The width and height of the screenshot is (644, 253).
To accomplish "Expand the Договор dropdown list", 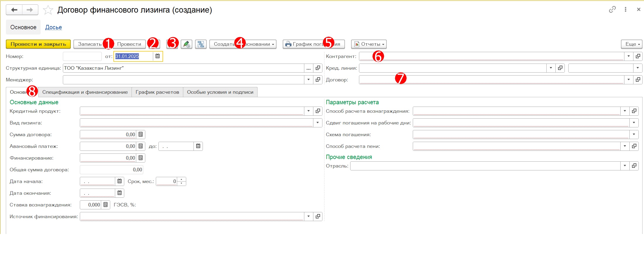I will (x=629, y=80).
